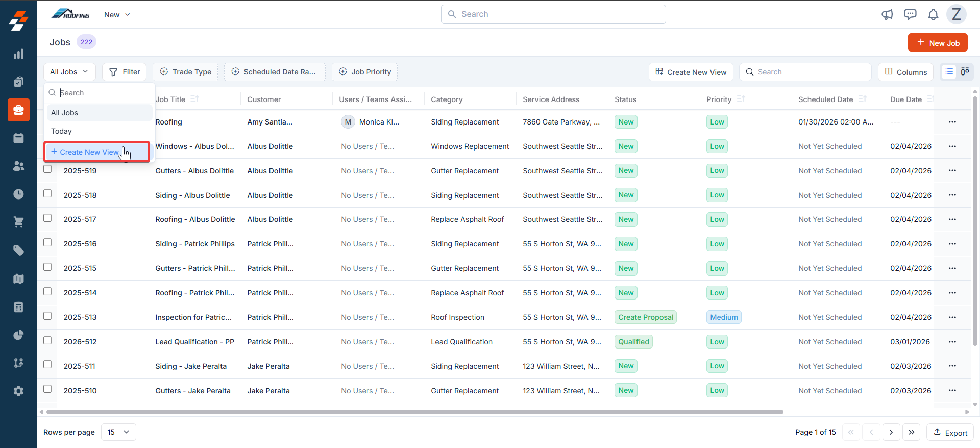Open the Z user profile avatar
This screenshot has height=448, width=980.
[x=957, y=14]
